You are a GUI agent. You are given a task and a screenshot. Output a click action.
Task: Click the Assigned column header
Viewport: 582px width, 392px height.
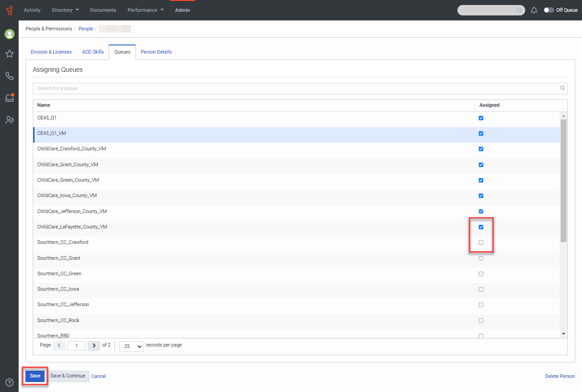tap(521, 105)
